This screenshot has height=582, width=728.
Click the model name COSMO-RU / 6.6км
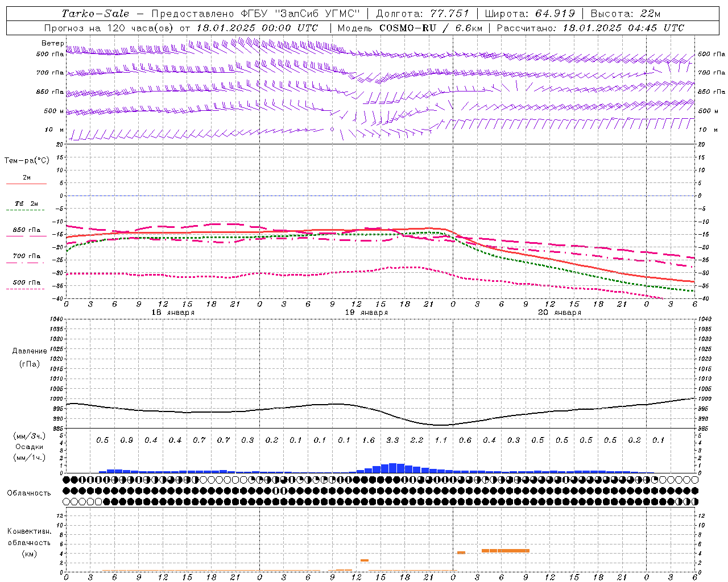(431, 28)
